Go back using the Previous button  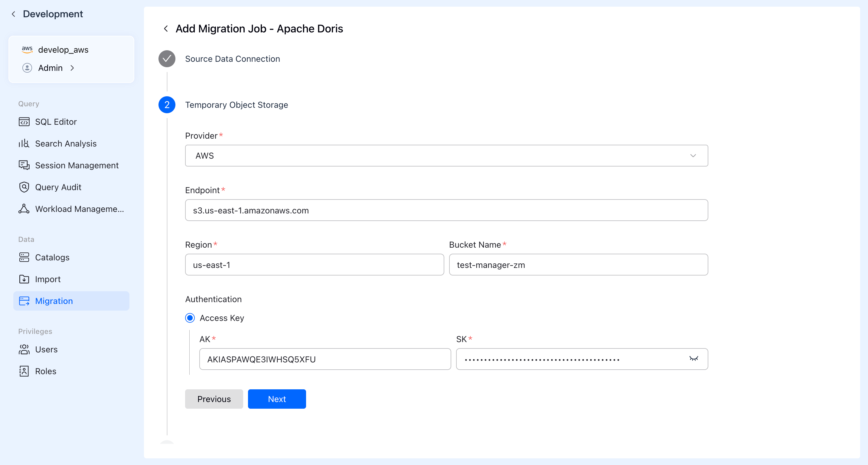[214, 399]
